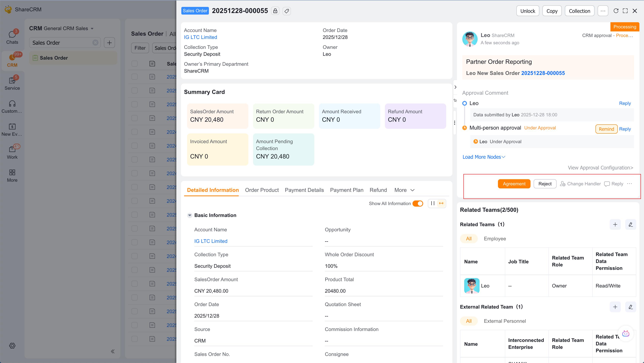Open the Refund tab
644x363 pixels.
point(378,190)
